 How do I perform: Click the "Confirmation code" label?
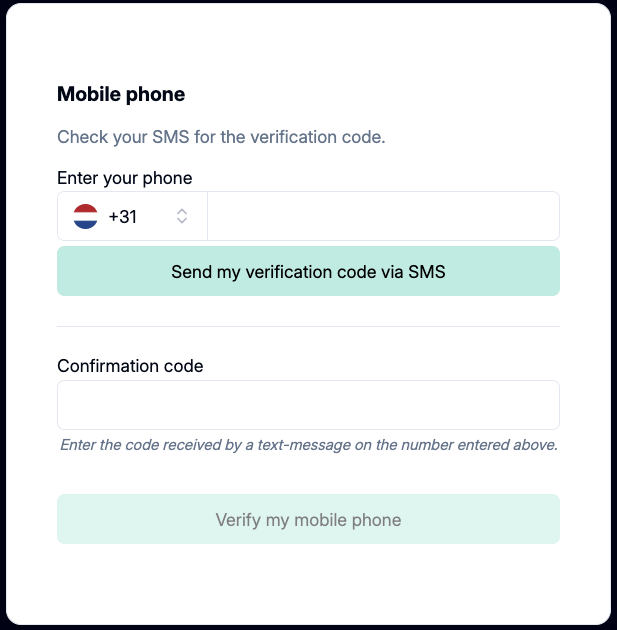click(130, 366)
